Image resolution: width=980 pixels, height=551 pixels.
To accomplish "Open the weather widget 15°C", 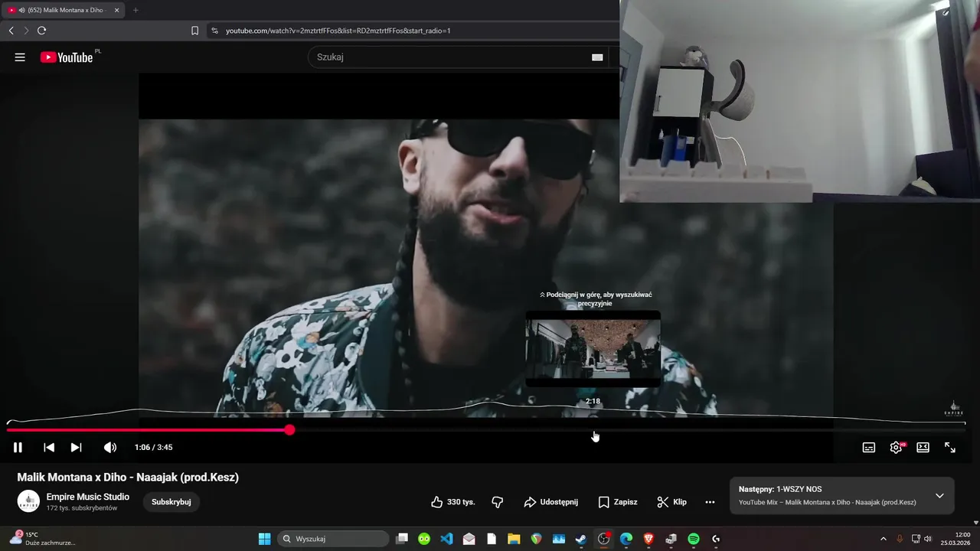I will pyautogui.click(x=42, y=539).
